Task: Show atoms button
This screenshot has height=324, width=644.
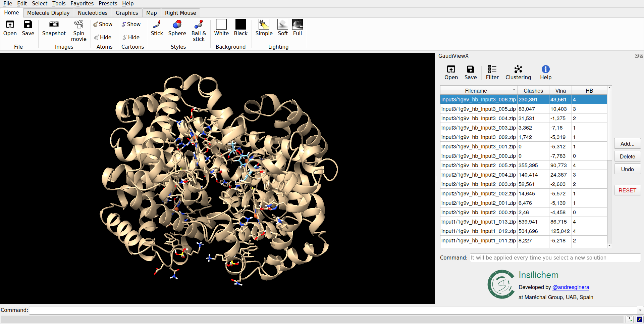Action: 103,24
